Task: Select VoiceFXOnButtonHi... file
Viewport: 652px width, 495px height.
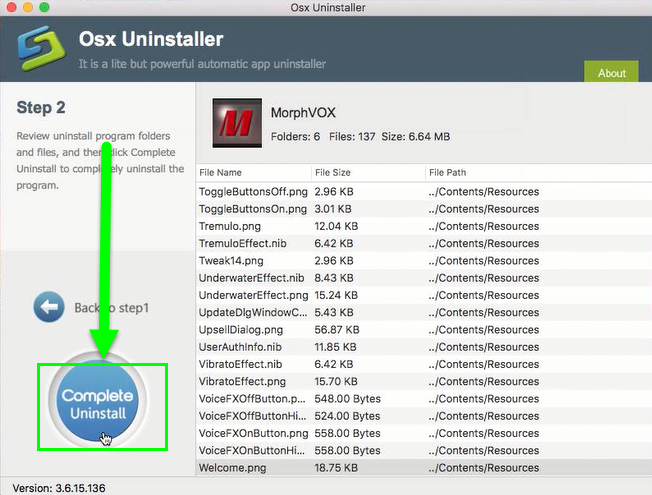Action: coord(252,450)
